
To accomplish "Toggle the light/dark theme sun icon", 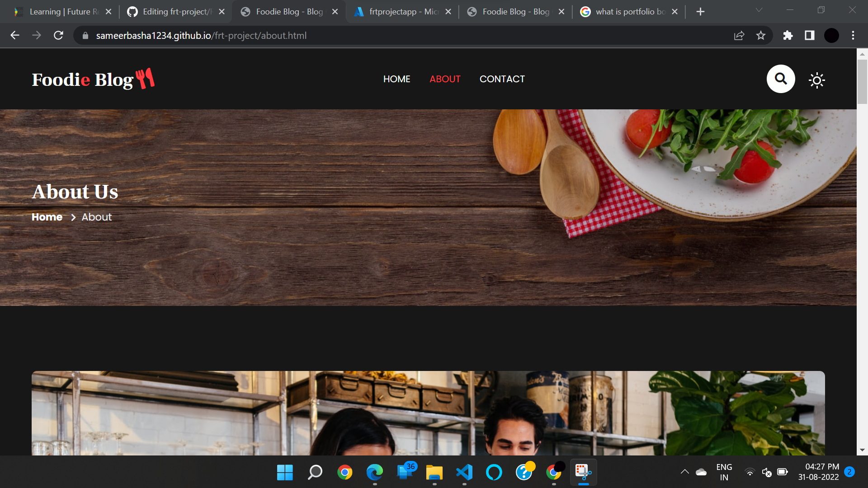I will pos(817,80).
